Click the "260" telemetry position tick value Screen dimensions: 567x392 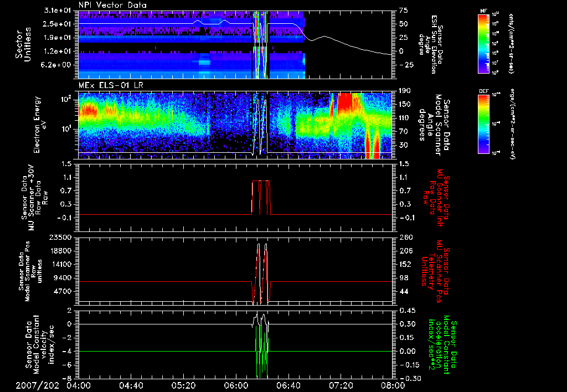click(x=405, y=238)
